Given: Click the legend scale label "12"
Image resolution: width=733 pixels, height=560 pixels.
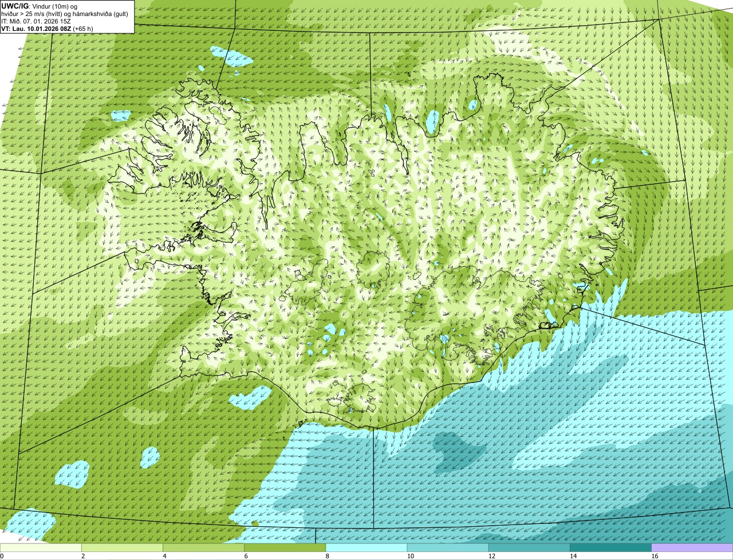Looking at the screenshot, I should pos(491,556).
